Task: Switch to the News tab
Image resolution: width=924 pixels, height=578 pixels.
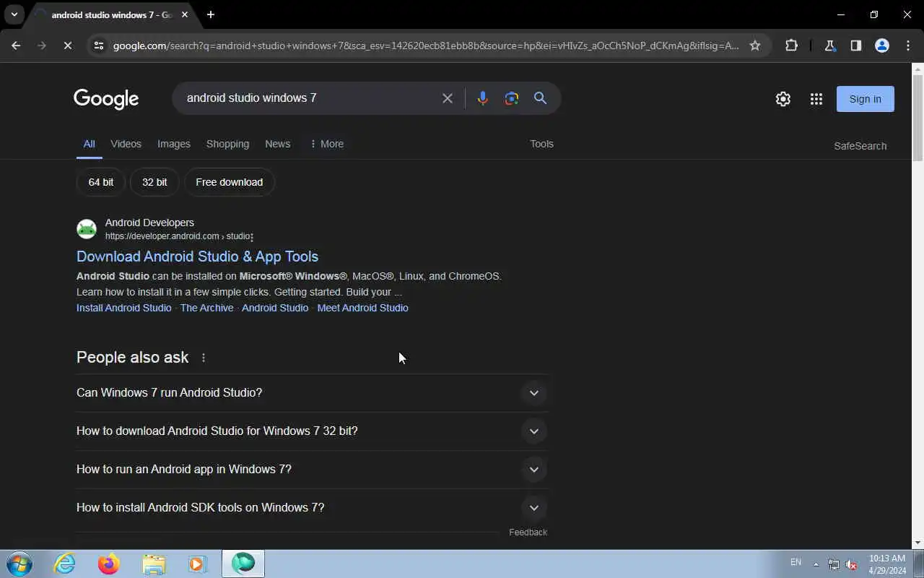Action: coord(277,144)
